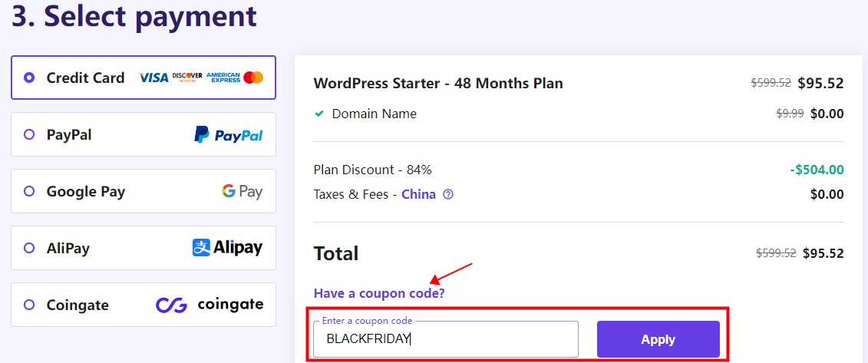
Task: Choose the Google Pay radio option
Action: 29,192
